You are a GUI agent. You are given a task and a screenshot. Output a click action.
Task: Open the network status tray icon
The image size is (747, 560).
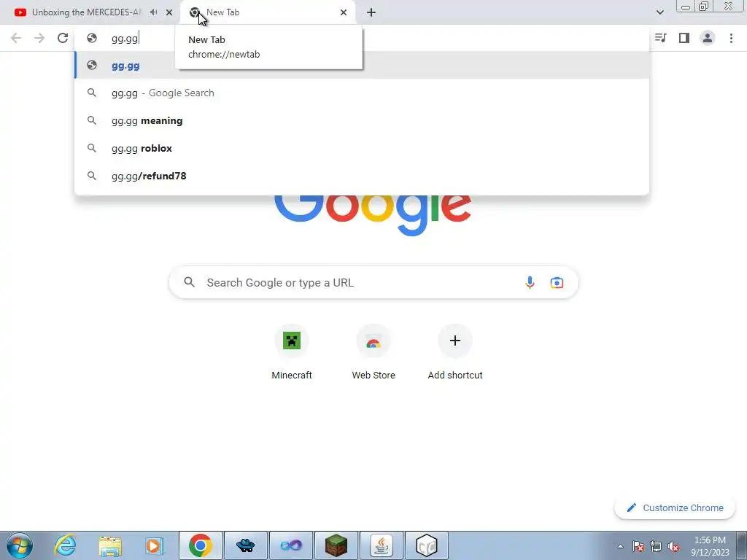pos(656,546)
